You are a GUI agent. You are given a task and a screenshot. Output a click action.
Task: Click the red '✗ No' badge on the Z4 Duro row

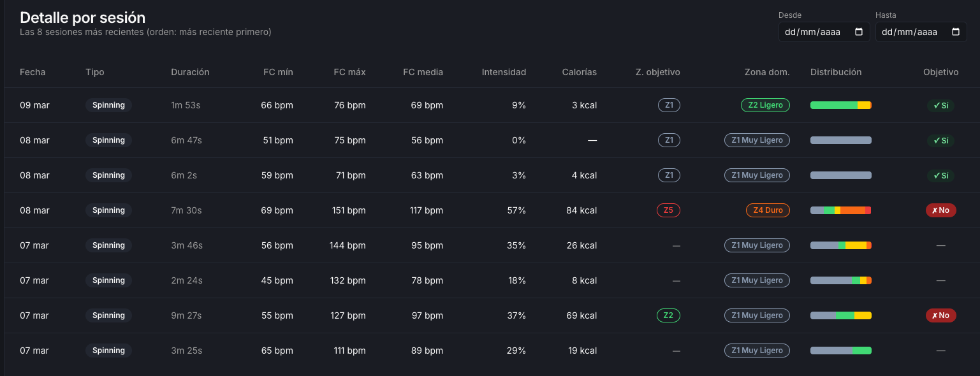(x=940, y=210)
